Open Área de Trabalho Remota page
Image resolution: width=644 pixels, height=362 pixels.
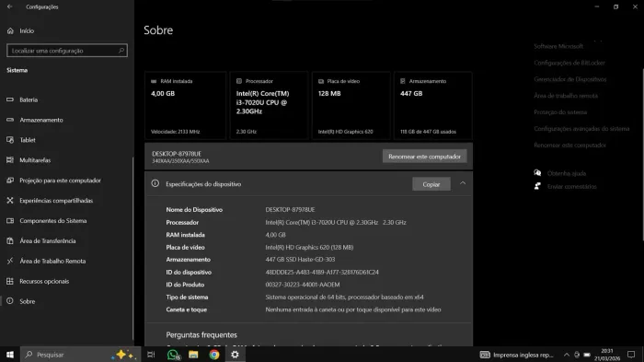tap(52, 261)
